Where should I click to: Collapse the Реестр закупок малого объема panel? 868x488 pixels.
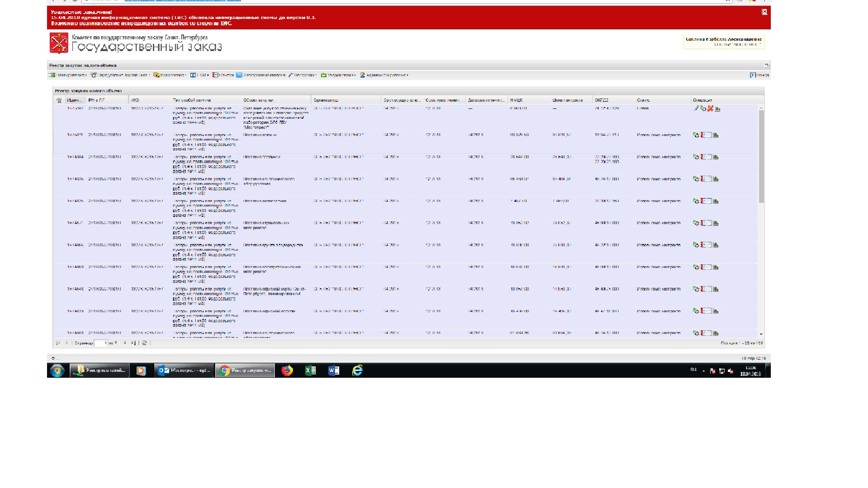[766, 66]
